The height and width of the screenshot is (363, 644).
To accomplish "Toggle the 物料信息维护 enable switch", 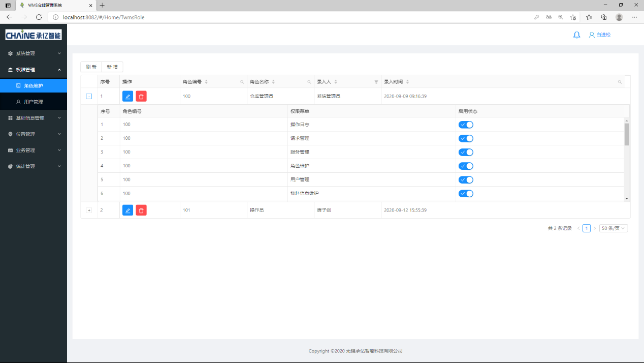I will coord(466,193).
